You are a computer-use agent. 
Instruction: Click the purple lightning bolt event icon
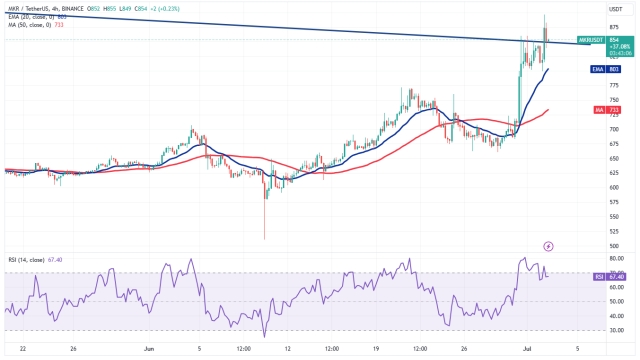coord(548,246)
